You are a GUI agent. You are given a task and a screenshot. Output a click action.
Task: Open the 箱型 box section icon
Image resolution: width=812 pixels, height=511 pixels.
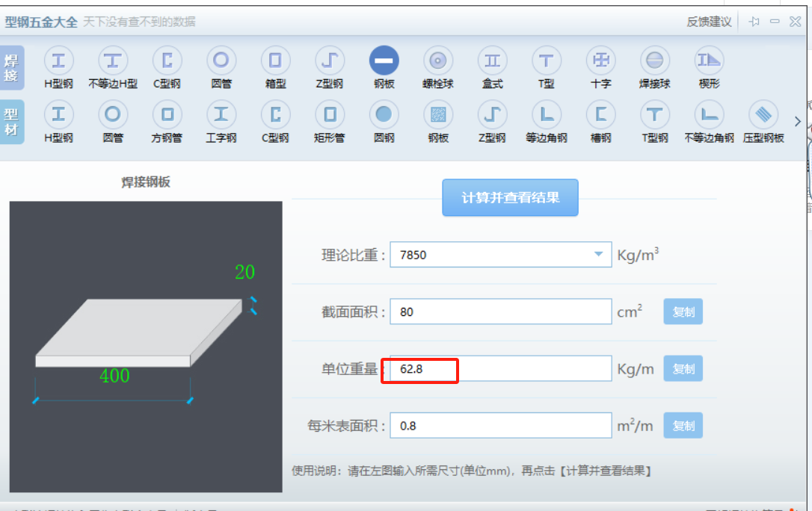(x=275, y=61)
